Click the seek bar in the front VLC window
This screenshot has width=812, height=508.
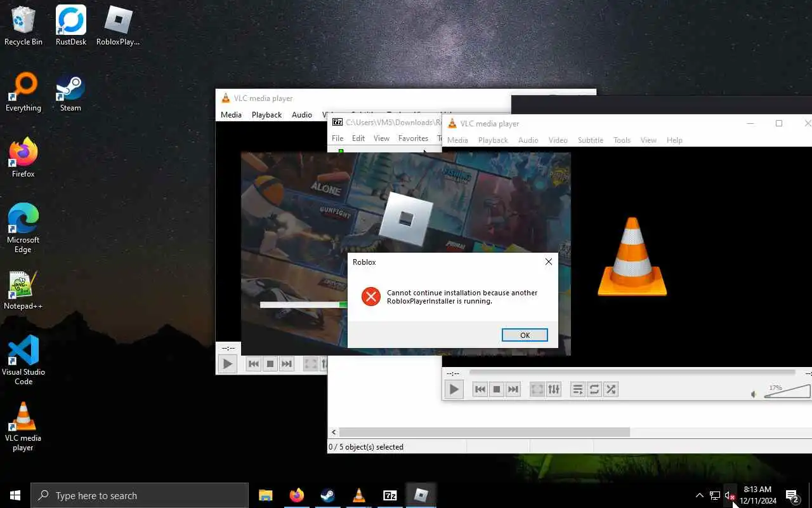[x=632, y=373]
